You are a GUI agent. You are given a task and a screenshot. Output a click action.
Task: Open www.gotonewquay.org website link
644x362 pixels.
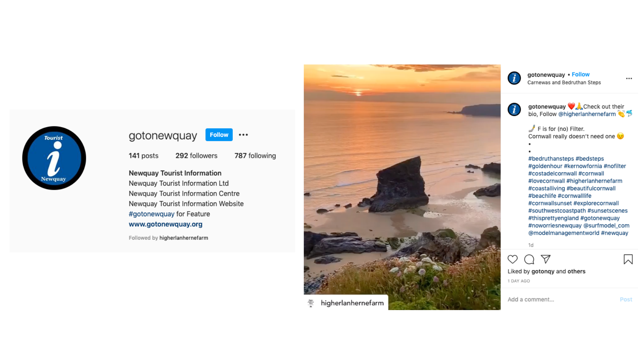[165, 224]
